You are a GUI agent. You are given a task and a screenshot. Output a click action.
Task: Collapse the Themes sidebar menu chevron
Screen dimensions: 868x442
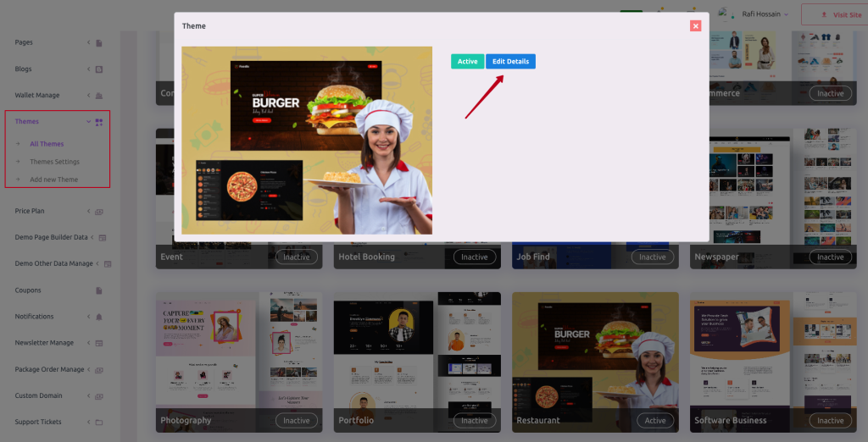click(88, 122)
